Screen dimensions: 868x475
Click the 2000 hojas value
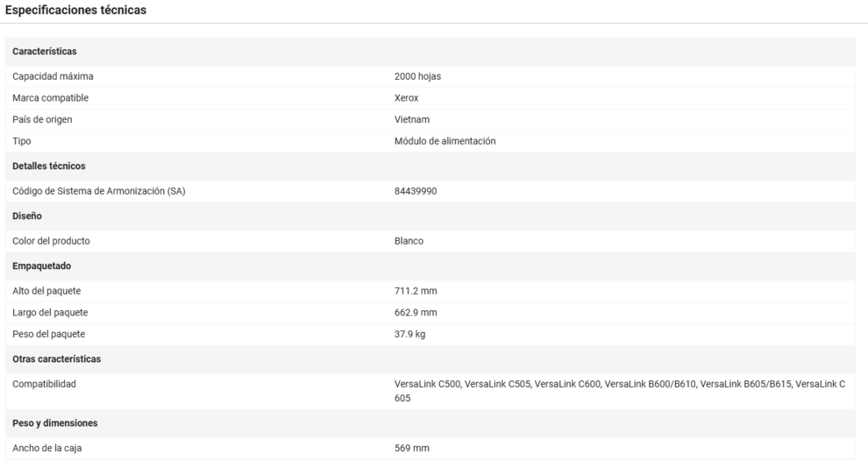(417, 76)
